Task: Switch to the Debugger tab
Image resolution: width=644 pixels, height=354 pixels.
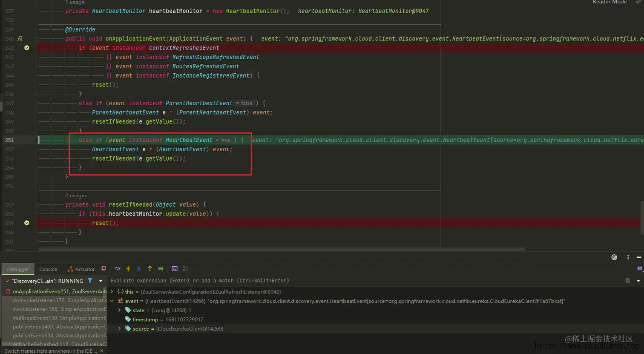Action: pos(18,269)
